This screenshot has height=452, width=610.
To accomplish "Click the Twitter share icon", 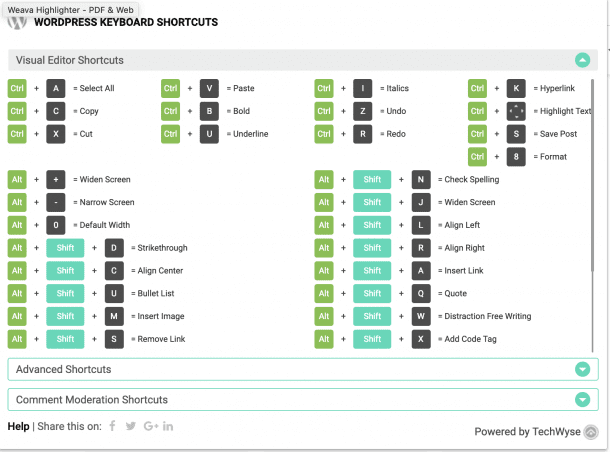I will point(131,427).
